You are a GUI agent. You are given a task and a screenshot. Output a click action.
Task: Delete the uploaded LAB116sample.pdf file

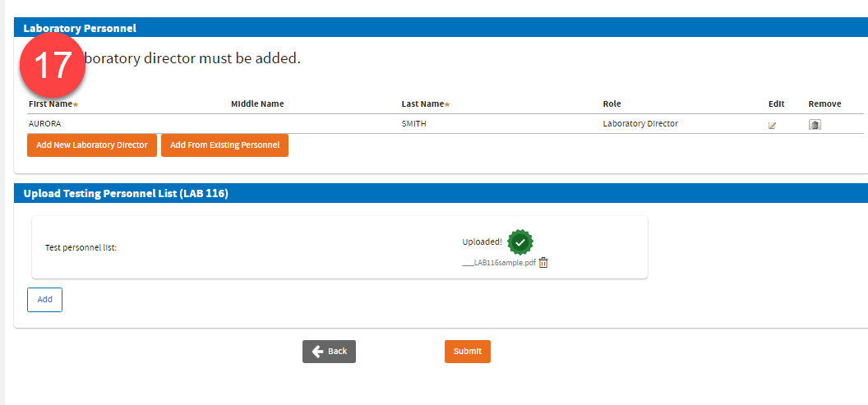[x=543, y=263]
